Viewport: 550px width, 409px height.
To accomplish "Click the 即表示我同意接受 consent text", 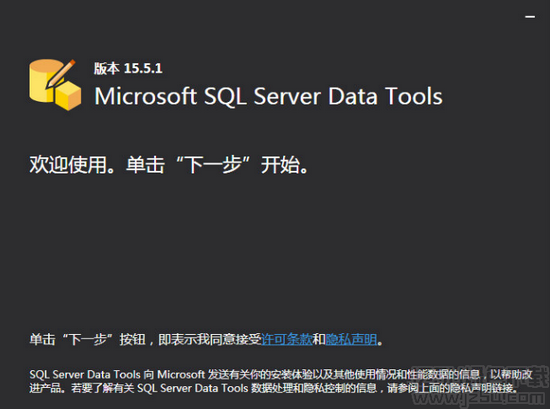I will [210, 339].
